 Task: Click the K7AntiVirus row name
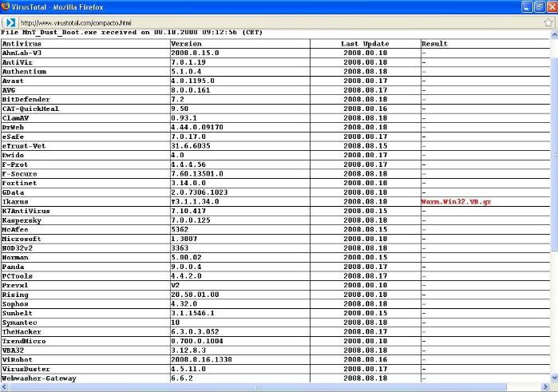tap(26, 211)
